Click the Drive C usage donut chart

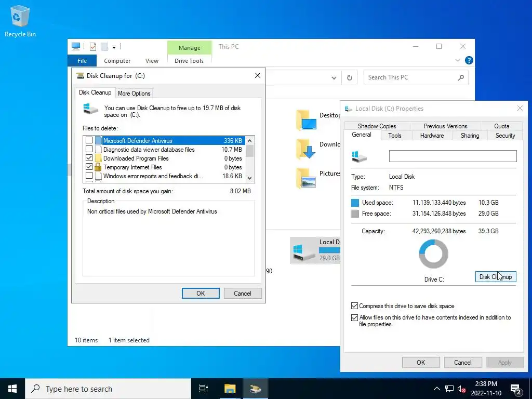point(434,254)
